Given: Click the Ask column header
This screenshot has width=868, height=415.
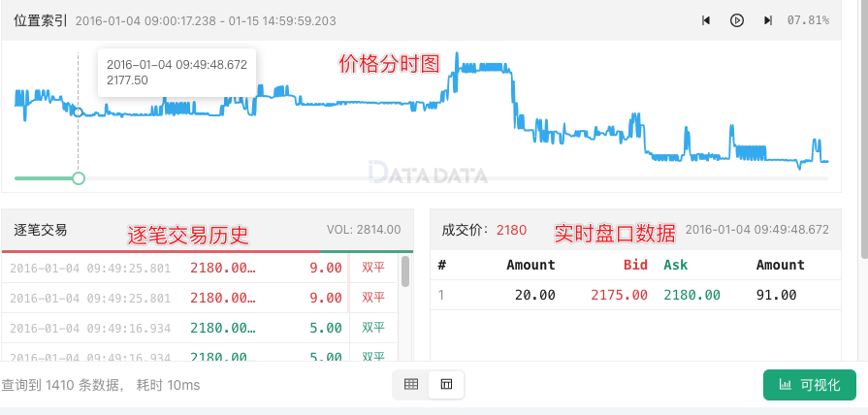Looking at the screenshot, I should [675, 265].
